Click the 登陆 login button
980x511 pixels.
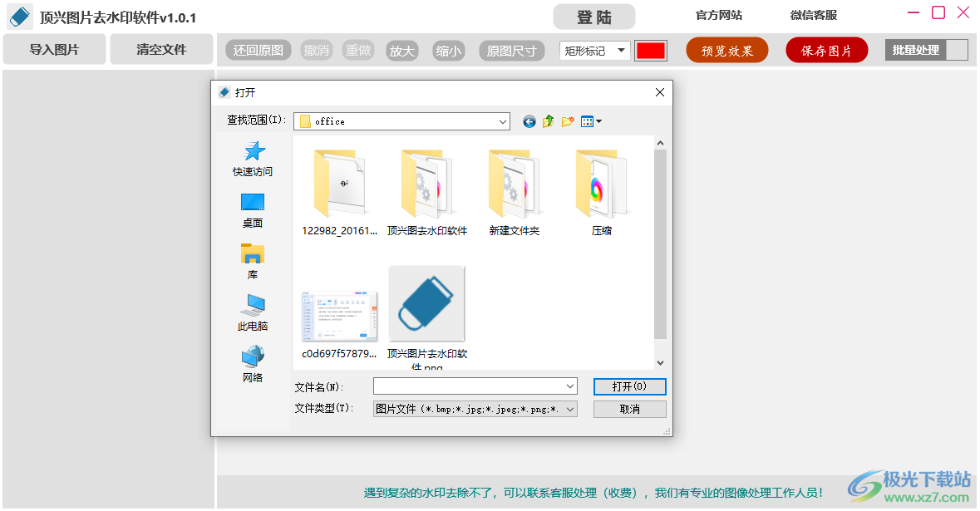pos(594,17)
